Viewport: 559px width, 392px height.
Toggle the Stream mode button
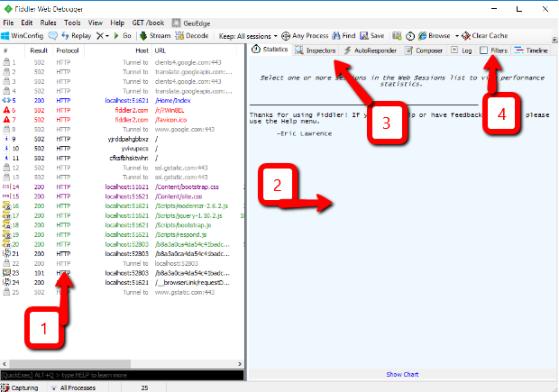pyautogui.click(x=155, y=36)
